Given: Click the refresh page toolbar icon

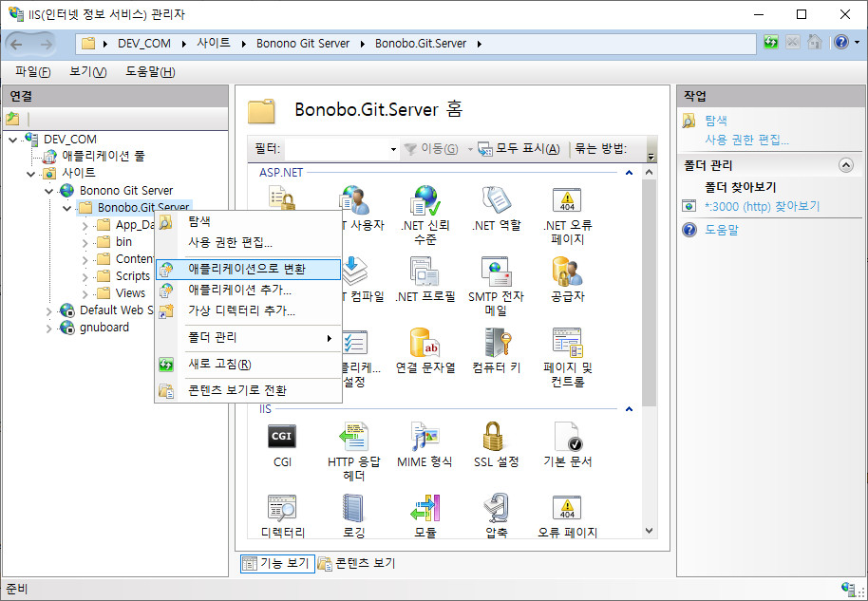Looking at the screenshot, I should click(771, 43).
